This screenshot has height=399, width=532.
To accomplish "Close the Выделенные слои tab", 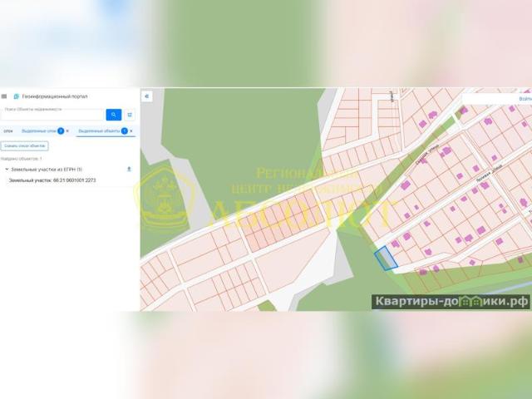I will coord(67,131).
